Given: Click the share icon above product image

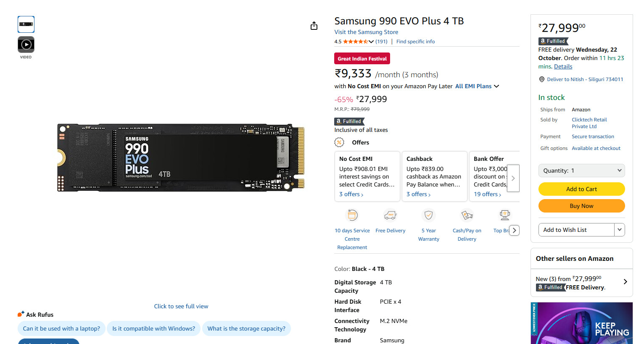Looking at the screenshot, I should [x=314, y=26].
